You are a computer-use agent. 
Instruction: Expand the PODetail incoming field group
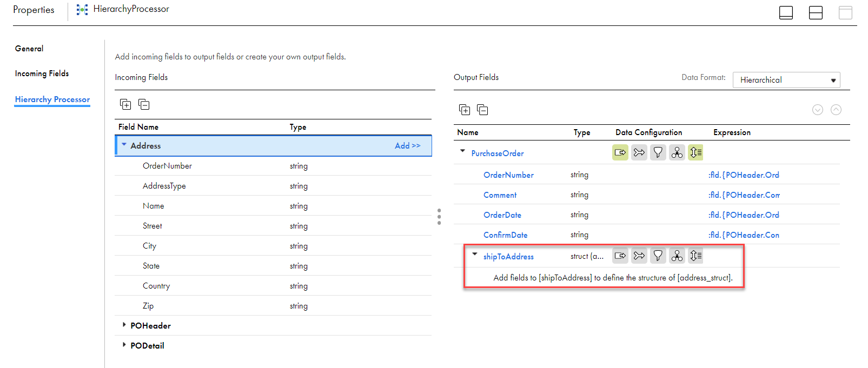click(x=124, y=345)
